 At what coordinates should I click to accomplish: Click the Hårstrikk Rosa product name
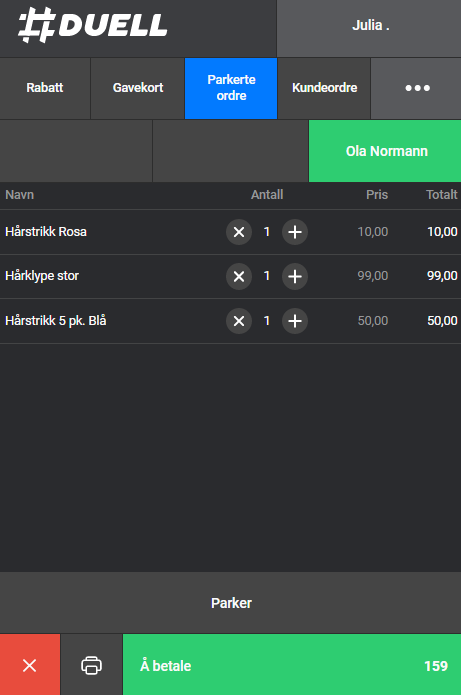coord(46,232)
